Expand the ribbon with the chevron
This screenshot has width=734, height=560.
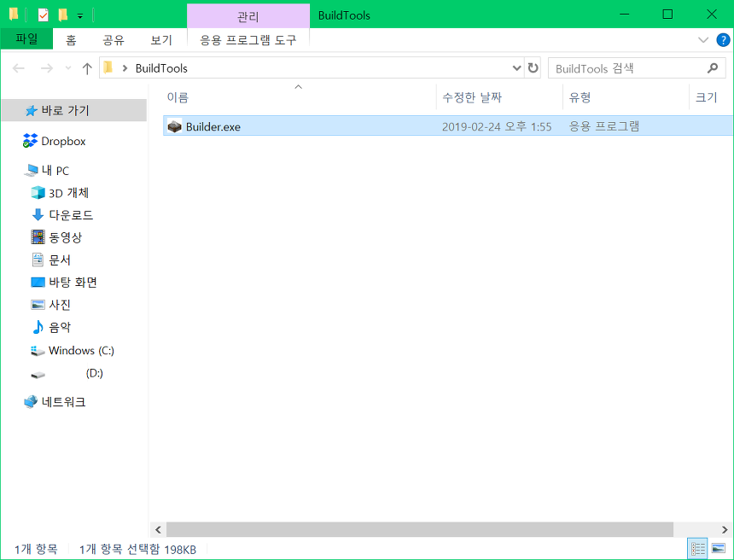point(703,40)
